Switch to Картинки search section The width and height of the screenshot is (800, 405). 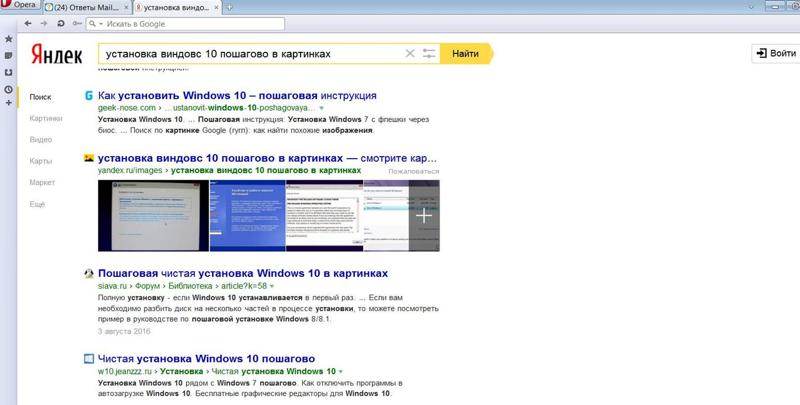click(x=46, y=118)
